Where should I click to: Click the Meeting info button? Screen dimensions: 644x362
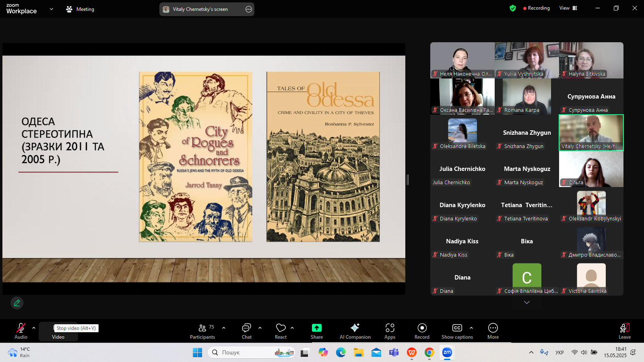click(80, 9)
